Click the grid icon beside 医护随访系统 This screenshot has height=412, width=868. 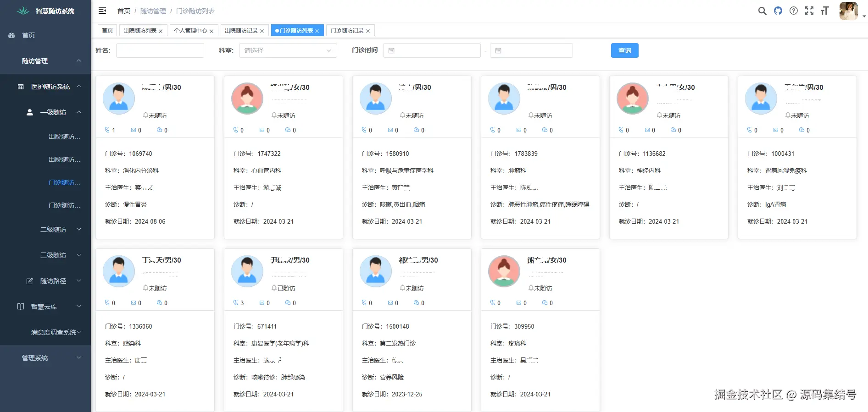(x=21, y=87)
